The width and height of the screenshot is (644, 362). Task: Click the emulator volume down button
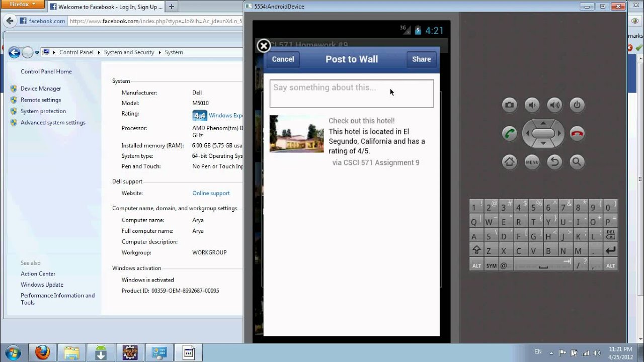[x=532, y=105]
